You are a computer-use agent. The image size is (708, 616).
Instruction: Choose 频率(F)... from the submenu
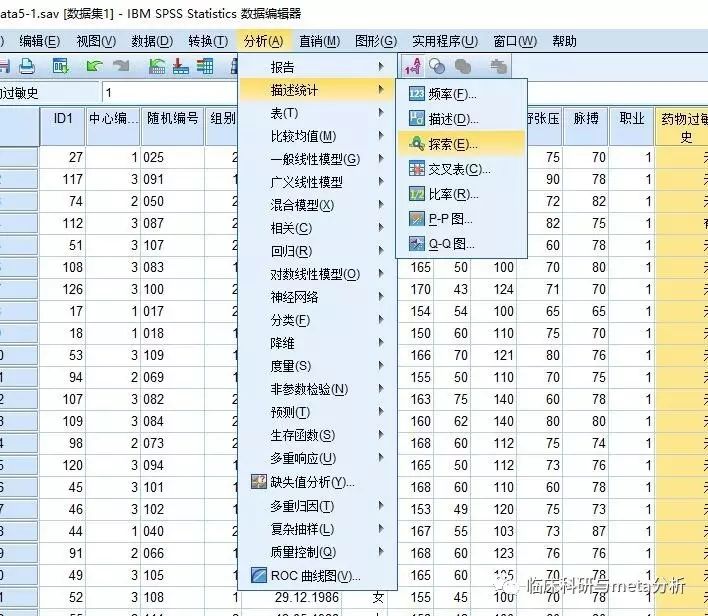461,94
